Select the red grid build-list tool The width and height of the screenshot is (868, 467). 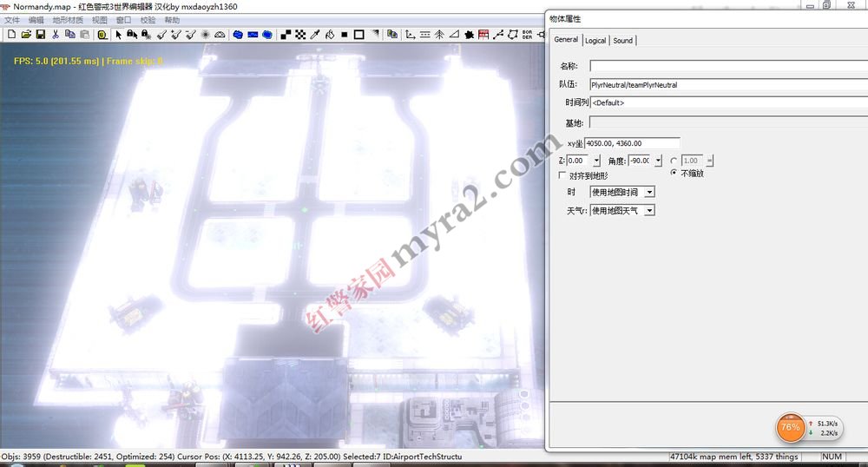pos(483,35)
